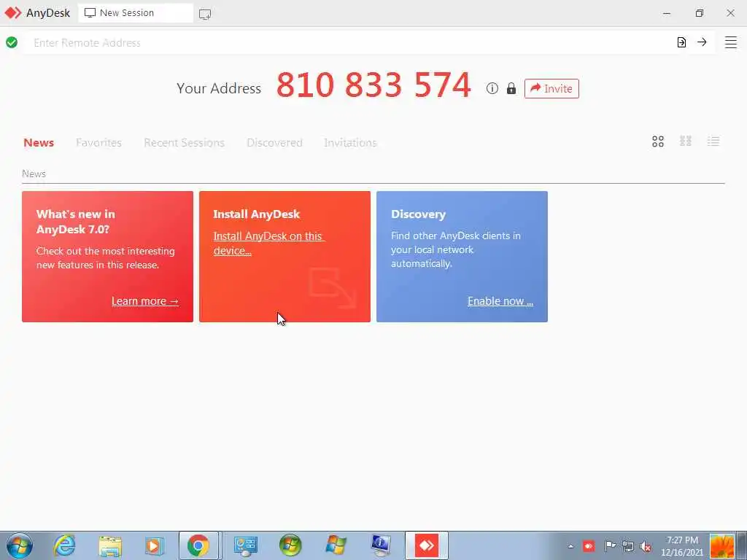747x560 pixels.
Task: Close the AnyDesk window
Action: click(x=730, y=13)
